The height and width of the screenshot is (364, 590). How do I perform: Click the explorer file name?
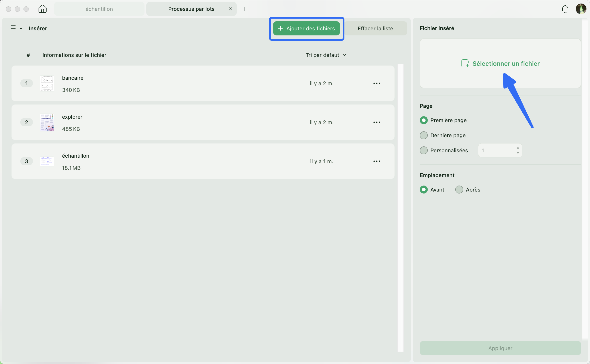[72, 117]
